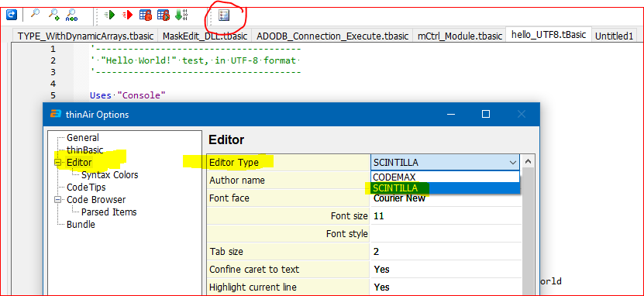The height and width of the screenshot is (296, 644).
Task: Open the Find magnifier tool
Action: 36,15
